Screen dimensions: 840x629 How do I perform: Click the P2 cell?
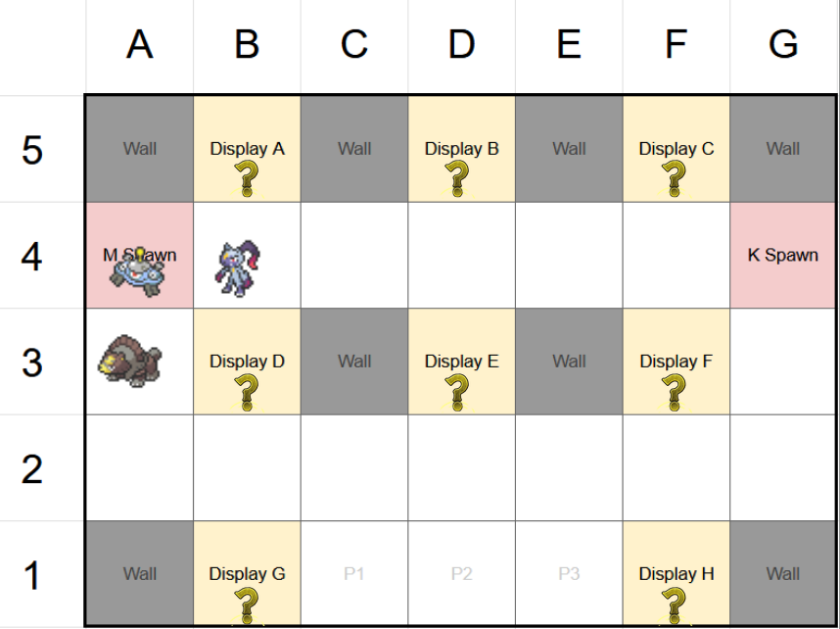click(x=461, y=574)
